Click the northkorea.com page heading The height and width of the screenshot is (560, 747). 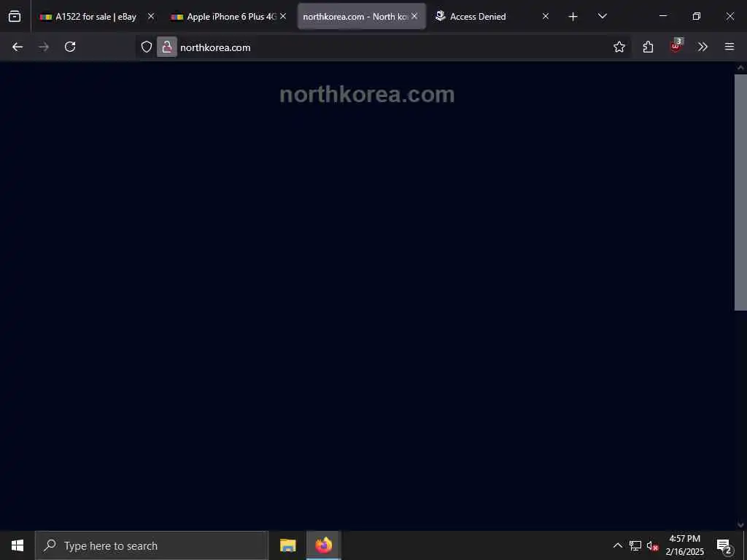(x=367, y=94)
